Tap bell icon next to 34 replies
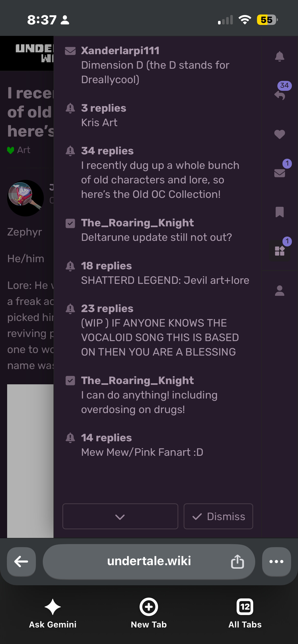 point(70,151)
